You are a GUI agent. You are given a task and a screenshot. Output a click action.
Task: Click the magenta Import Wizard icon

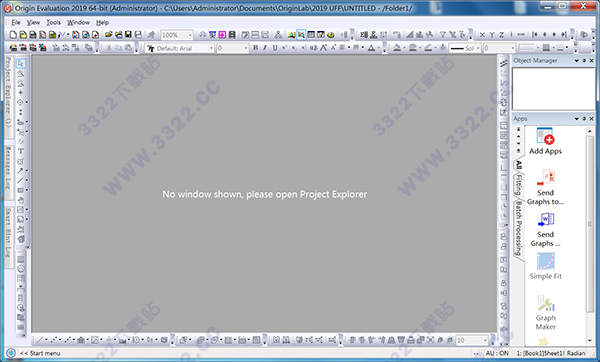tap(222, 35)
